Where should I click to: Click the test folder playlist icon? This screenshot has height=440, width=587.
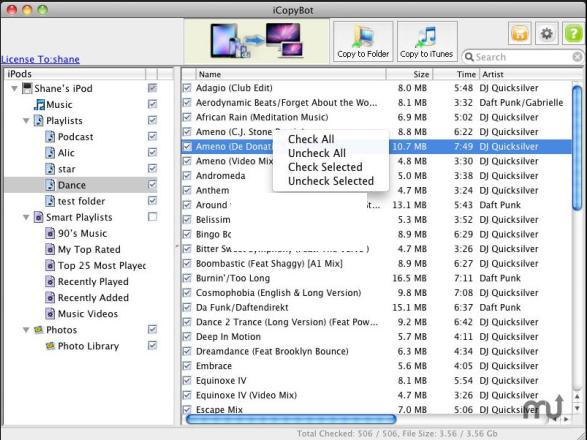[50, 201]
